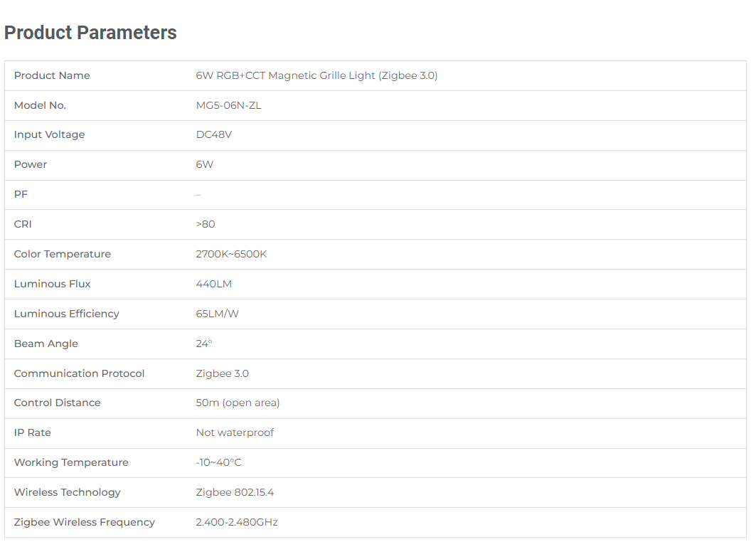Click the PF row label

tap(21, 195)
